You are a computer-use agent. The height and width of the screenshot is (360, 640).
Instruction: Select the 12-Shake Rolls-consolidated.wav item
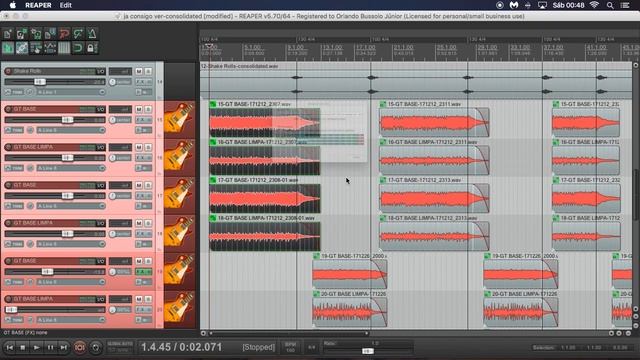416,81
